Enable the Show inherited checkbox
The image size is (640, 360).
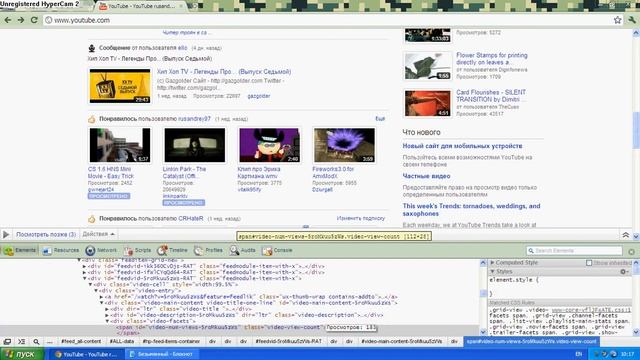coord(589,263)
